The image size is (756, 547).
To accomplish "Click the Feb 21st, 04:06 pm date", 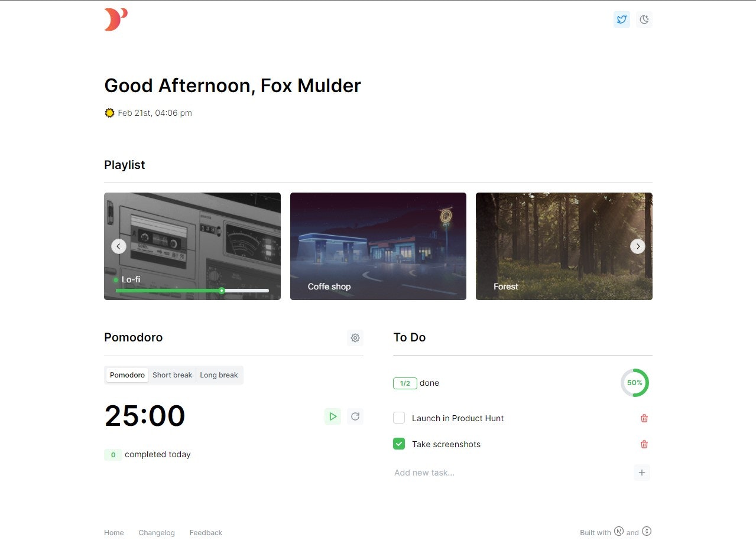I will 155,113.
